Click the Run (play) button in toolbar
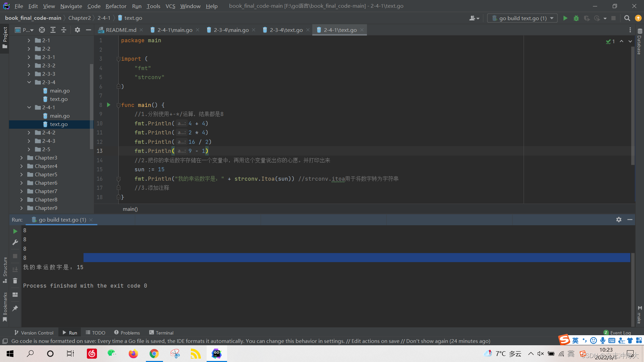644x362 pixels. (x=565, y=18)
